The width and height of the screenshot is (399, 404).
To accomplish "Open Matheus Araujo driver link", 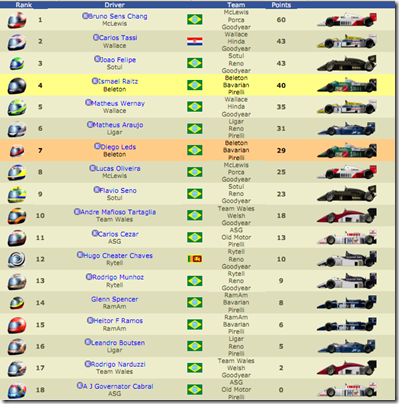I will click(x=118, y=125).
